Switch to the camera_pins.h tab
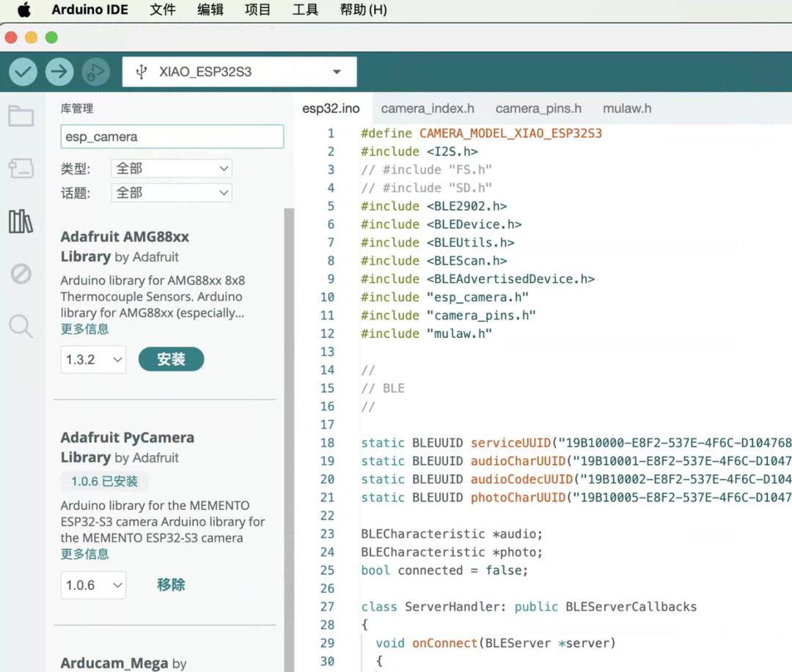 538,108
